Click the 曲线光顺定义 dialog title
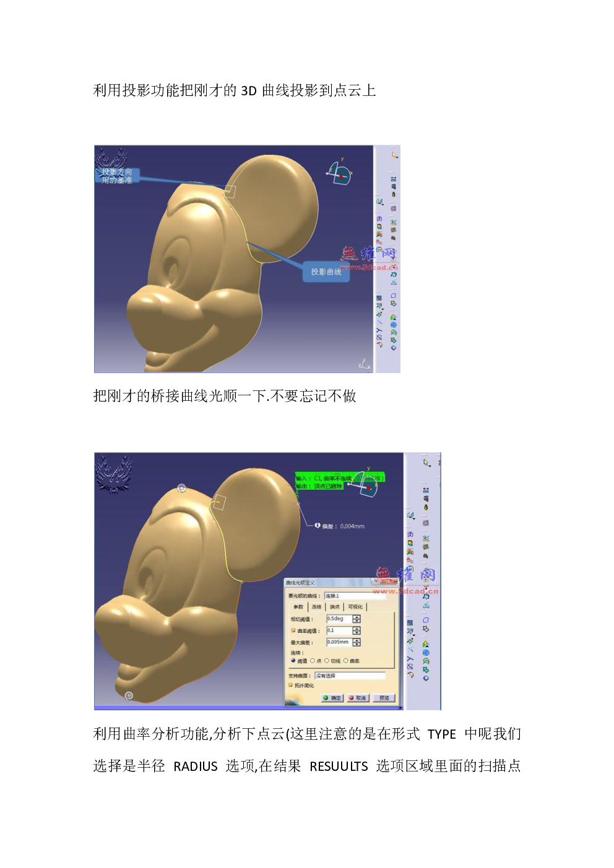 [x=300, y=583]
